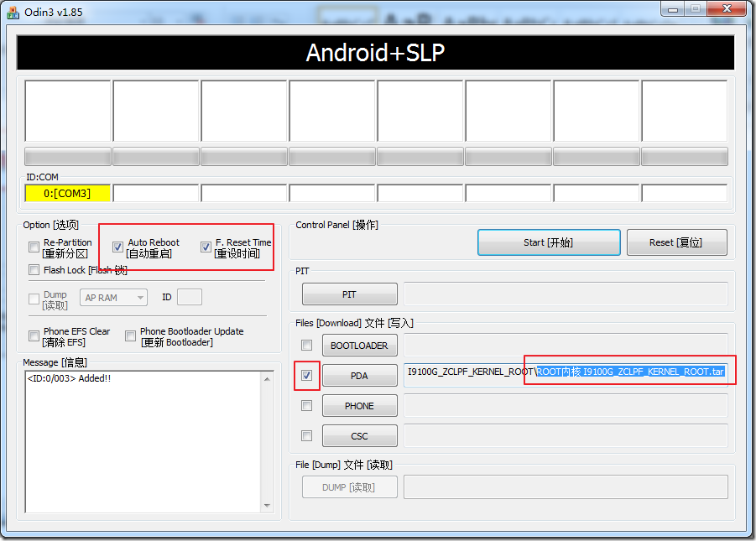Click the Start button
756x541 pixels.
click(549, 242)
